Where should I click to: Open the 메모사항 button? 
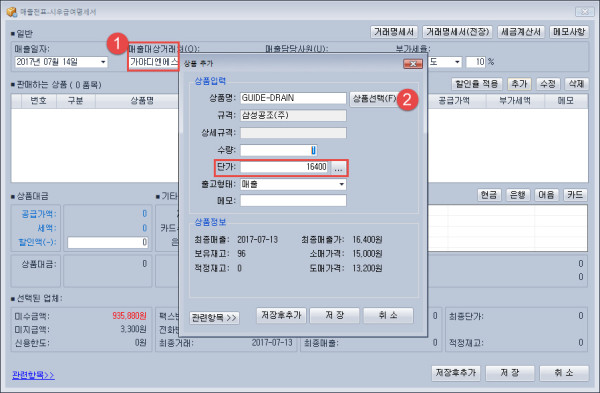(x=569, y=32)
